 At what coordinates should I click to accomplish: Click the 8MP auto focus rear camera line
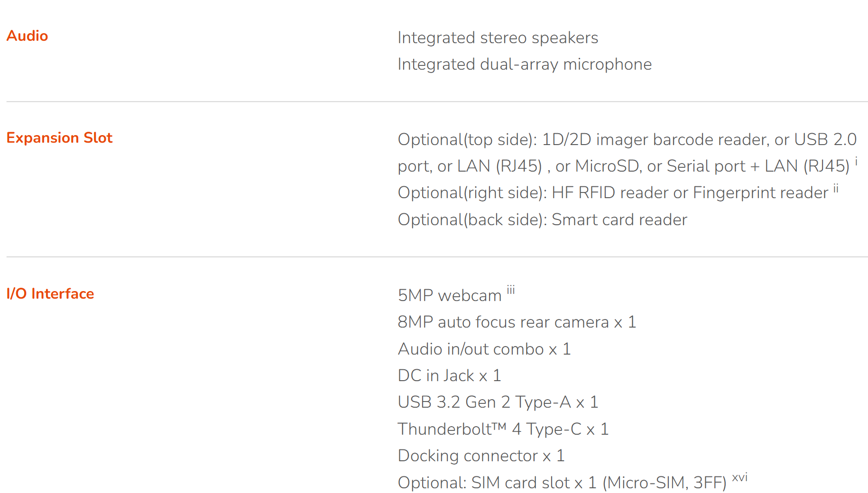517,322
